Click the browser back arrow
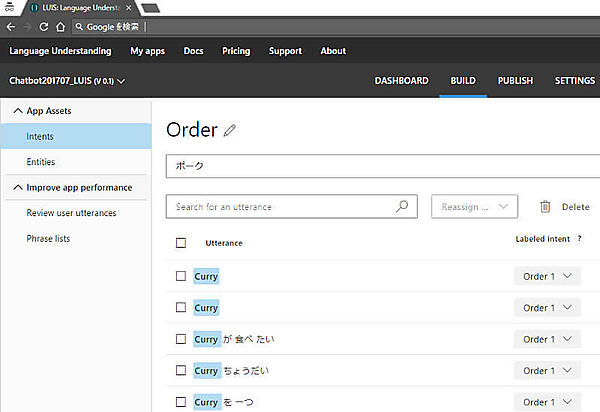Screen dimensions: 600x412 point(11,26)
